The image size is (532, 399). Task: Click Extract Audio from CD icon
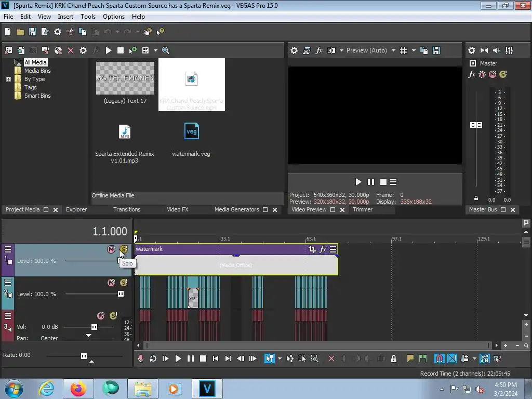click(x=58, y=50)
